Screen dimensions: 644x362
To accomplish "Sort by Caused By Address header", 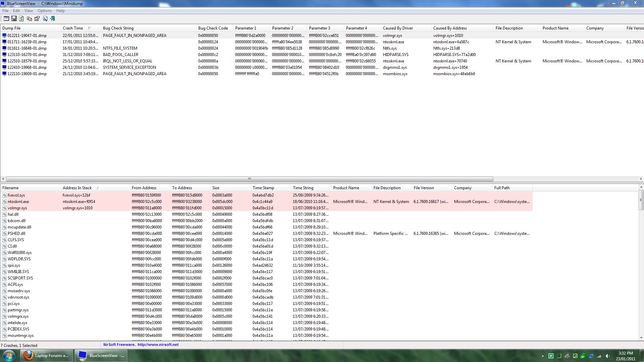I will (x=462, y=28).
